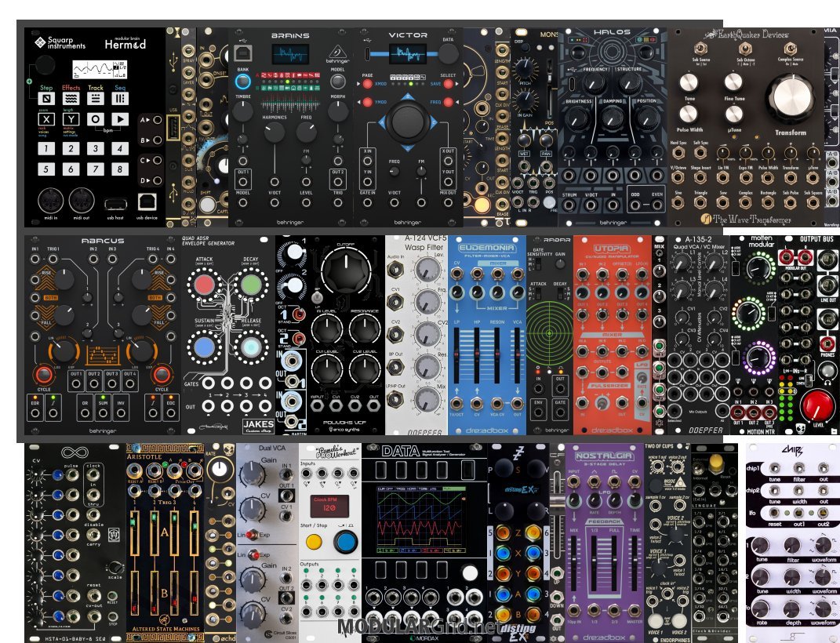Click the usb host port on Hermod
Viewport: 840px width, 643px height.
(116, 204)
